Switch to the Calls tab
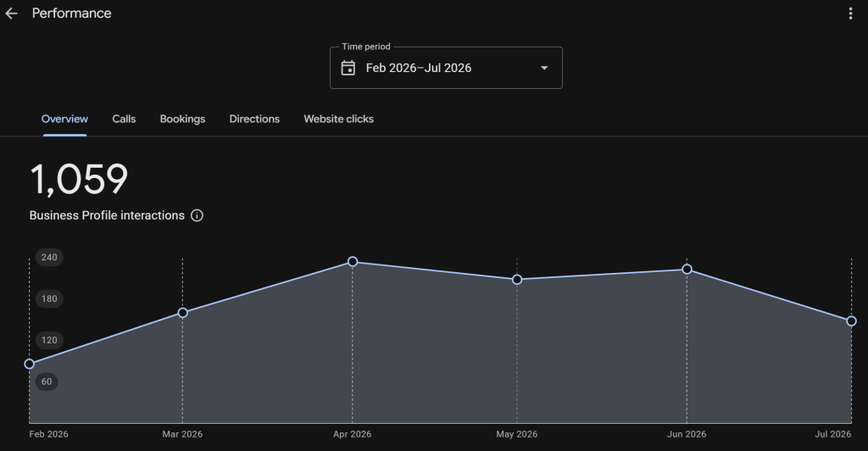The width and height of the screenshot is (868, 451). pos(124,119)
